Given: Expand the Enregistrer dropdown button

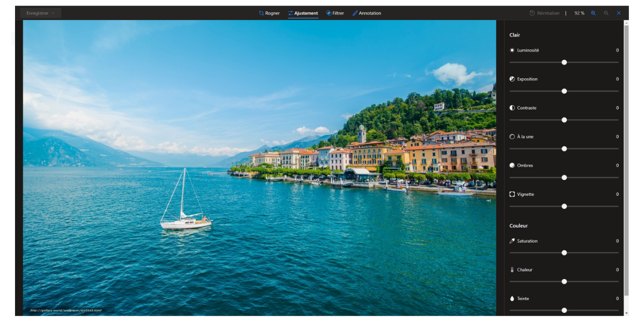Looking at the screenshot, I should coord(41,13).
